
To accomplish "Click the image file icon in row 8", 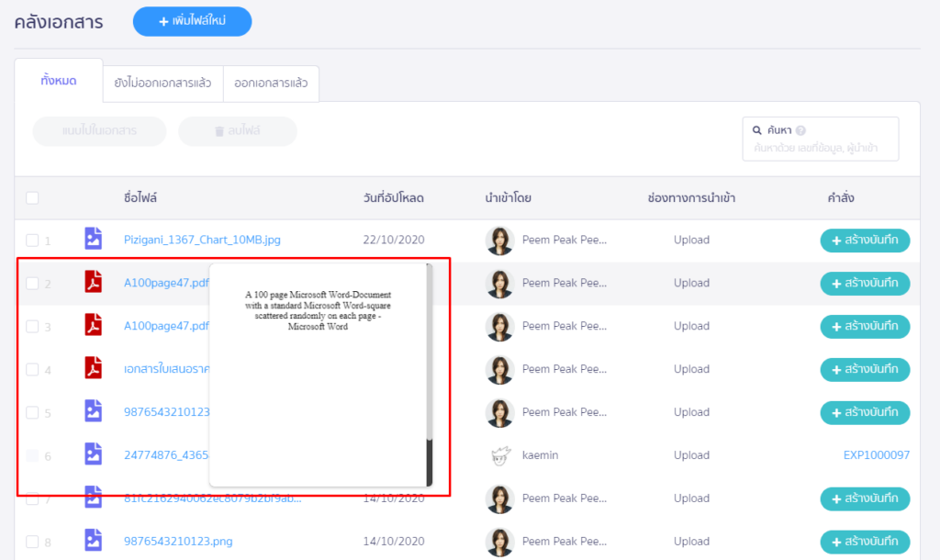I will (93, 540).
